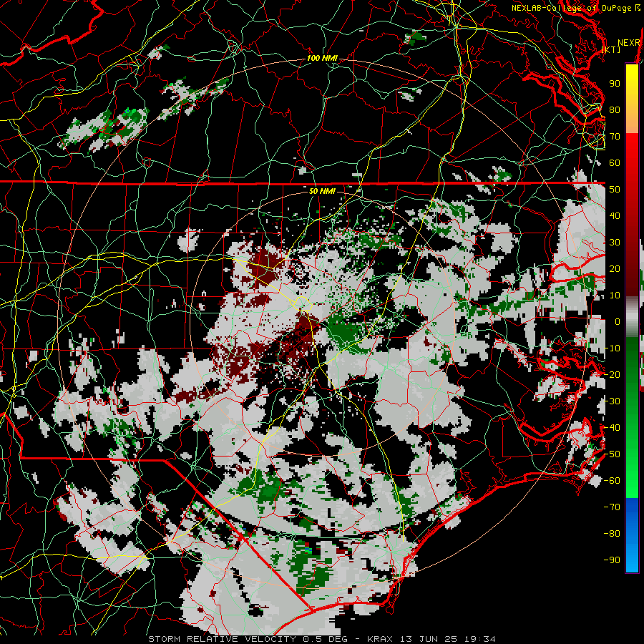Screen dimensions: 644x644
Task: Click the -20 value on velocity scale
Action: click(612, 375)
